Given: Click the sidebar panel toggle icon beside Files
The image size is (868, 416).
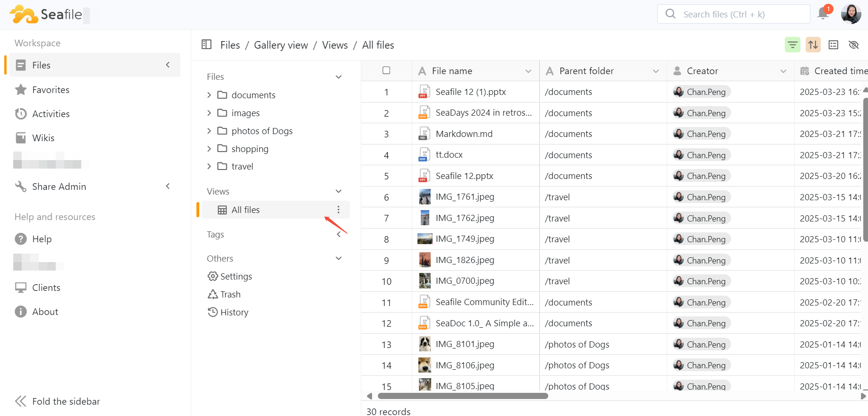Looking at the screenshot, I should click(x=206, y=45).
